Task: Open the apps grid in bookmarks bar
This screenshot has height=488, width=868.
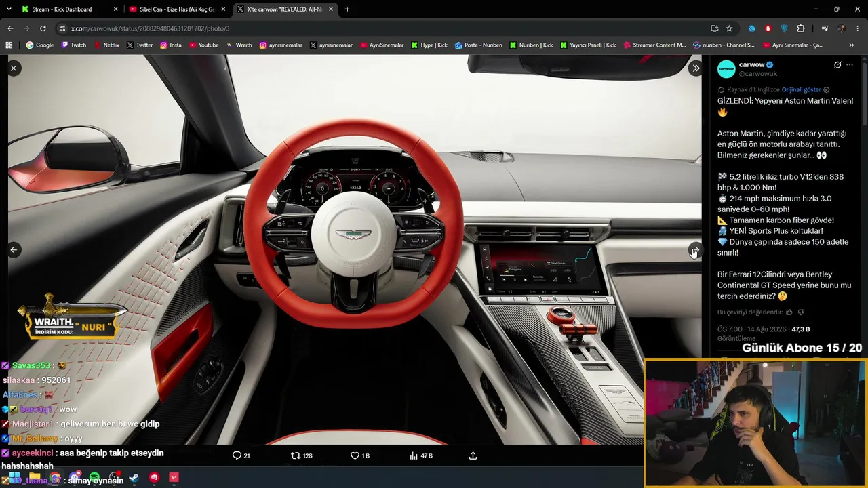Action: pyautogui.click(x=9, y=45)
